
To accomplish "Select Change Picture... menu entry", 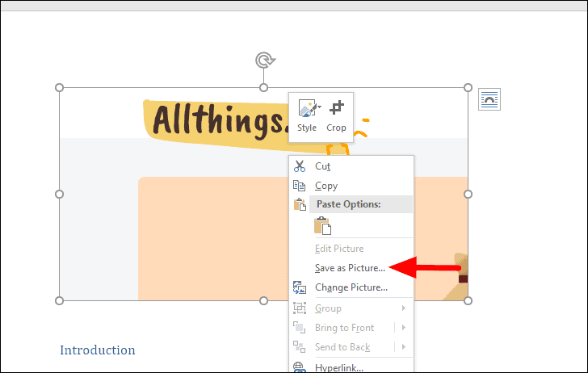I will coord(351,287).
